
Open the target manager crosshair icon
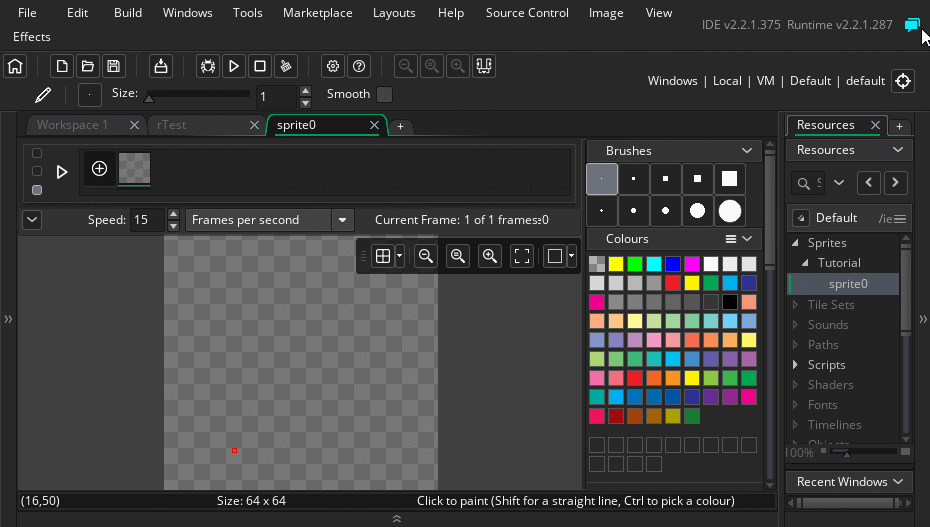pyautogui.click(x=903, y=81)
